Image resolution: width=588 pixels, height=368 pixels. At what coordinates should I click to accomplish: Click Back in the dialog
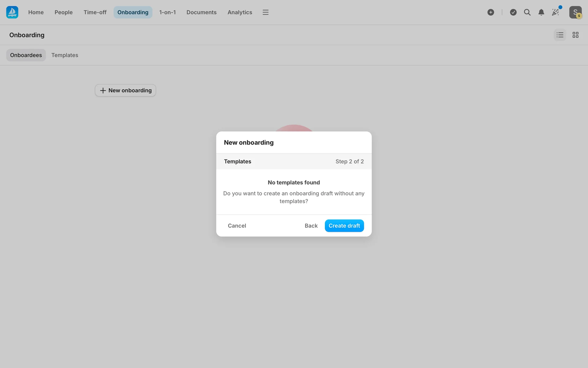pos(311,226)
